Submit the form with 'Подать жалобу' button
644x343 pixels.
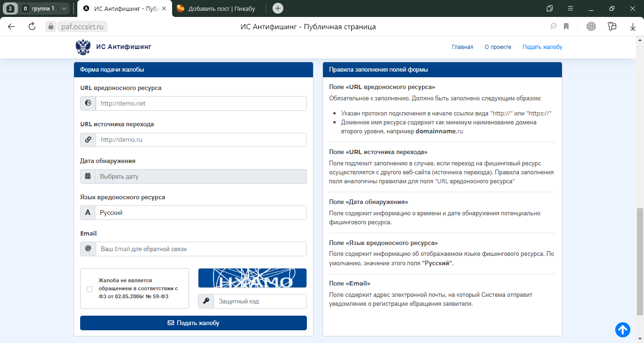pyautogui.click(x=193, y=323)
